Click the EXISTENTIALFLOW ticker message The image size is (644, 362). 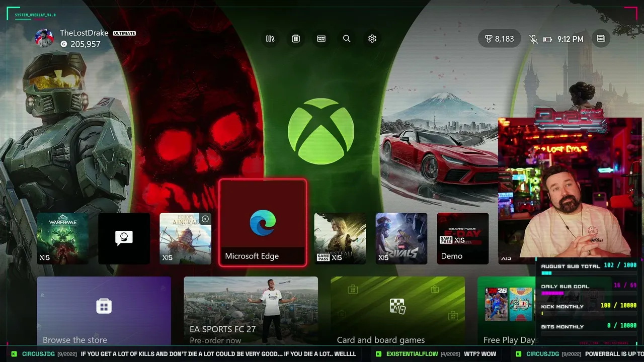pos(436,354)
